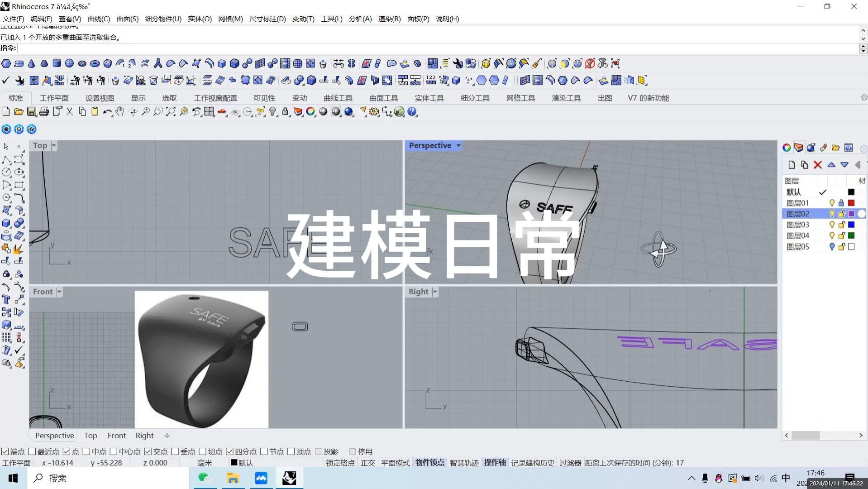
Task: Expand command history scroll down arrow
Action: 863,38
